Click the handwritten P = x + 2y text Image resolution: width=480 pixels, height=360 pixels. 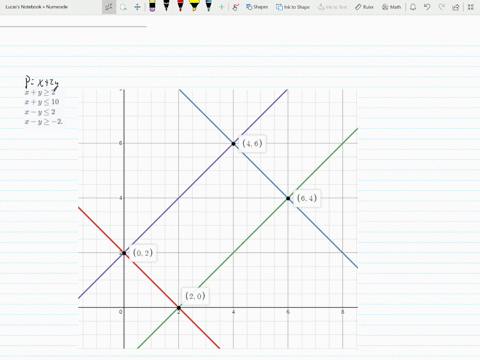42,82
